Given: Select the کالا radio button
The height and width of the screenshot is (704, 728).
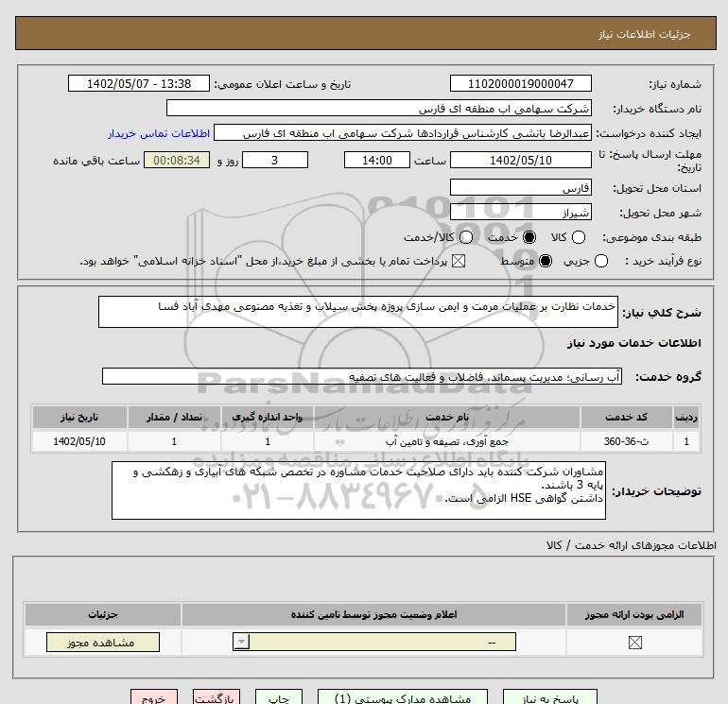Looking at the screenshot, I should click(x=578, y=237).
